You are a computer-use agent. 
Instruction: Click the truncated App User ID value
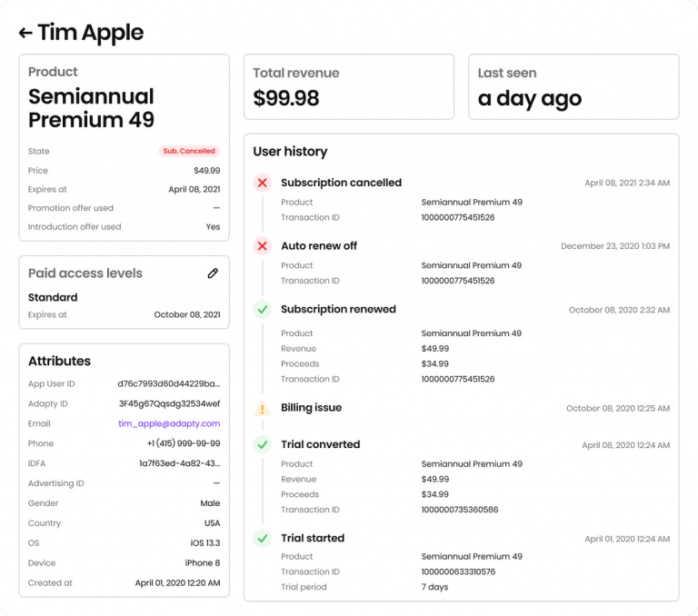pos(168,384)
